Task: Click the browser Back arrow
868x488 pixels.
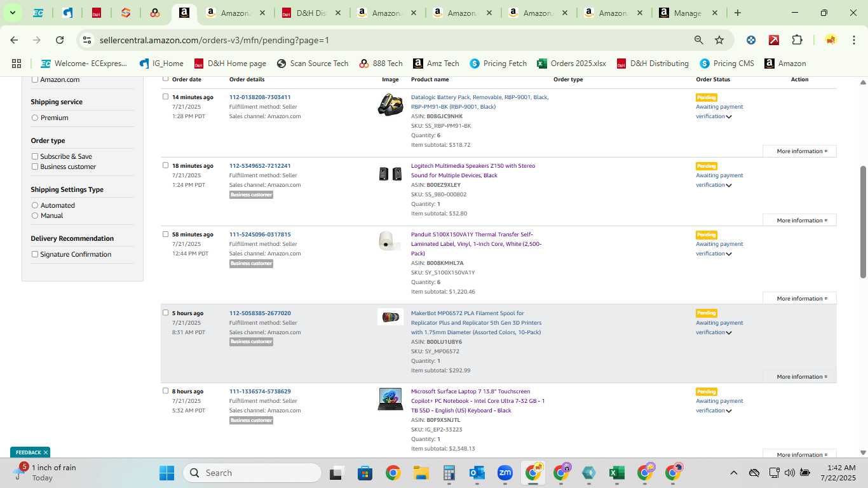Action: click(x=14, y=40)
